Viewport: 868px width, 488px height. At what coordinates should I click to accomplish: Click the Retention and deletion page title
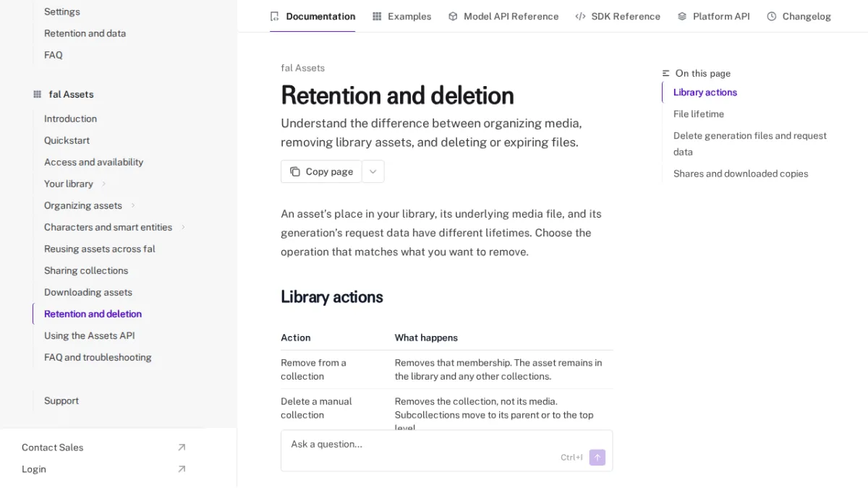(397, 95)
